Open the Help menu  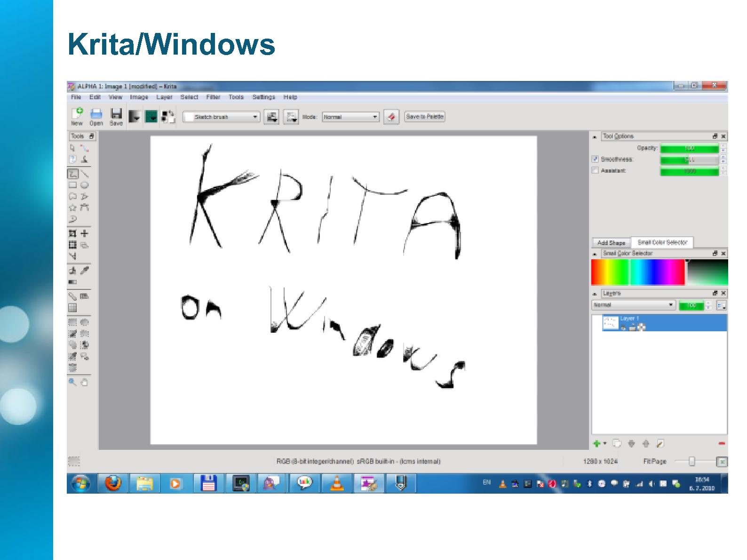tap(290, 97)
